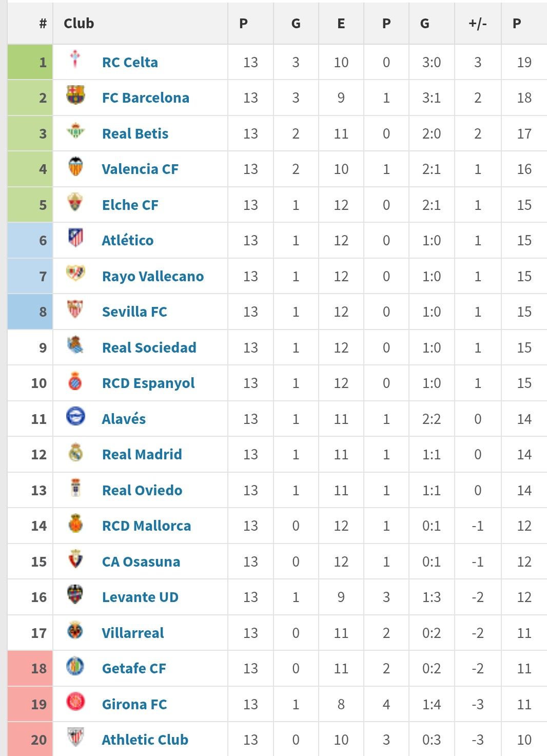The height and width of the screenshot is (756, 547).
Task: Click the Villarreal yellow crest icon
Action: coord(75,630)
